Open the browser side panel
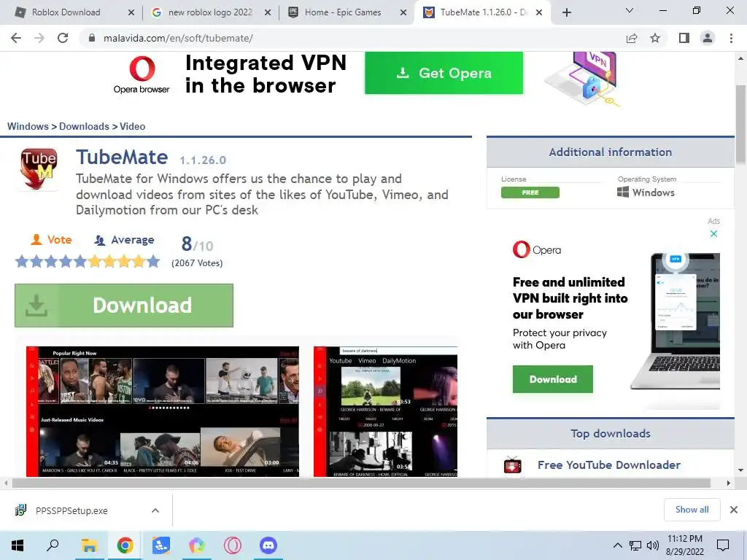Screen dimensions: 747x560 (684, 38)
